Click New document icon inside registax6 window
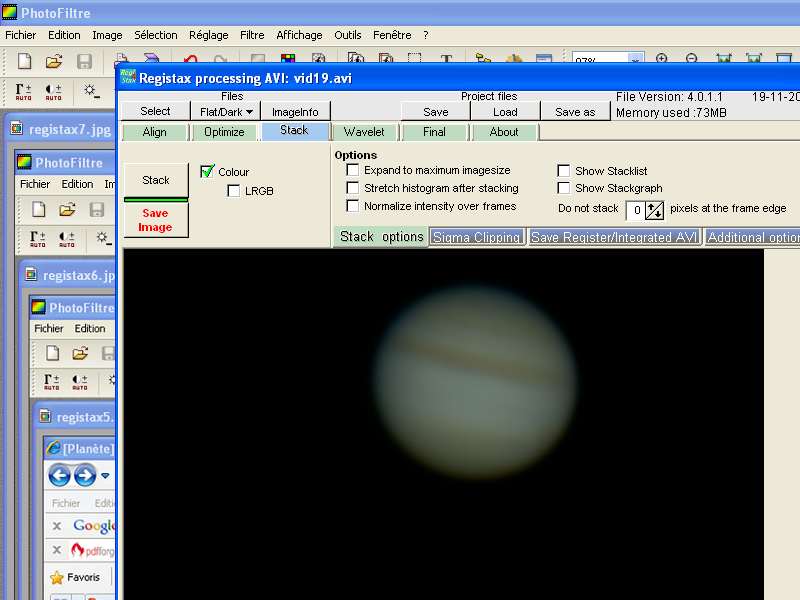Image resolution: width=800 pixels, height=600 pixels. pos(53,353)
